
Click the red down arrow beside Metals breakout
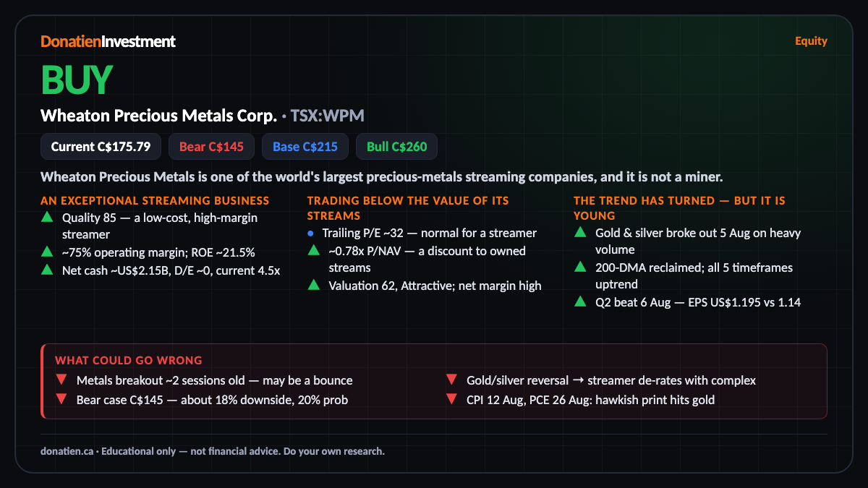click(61, 380)
